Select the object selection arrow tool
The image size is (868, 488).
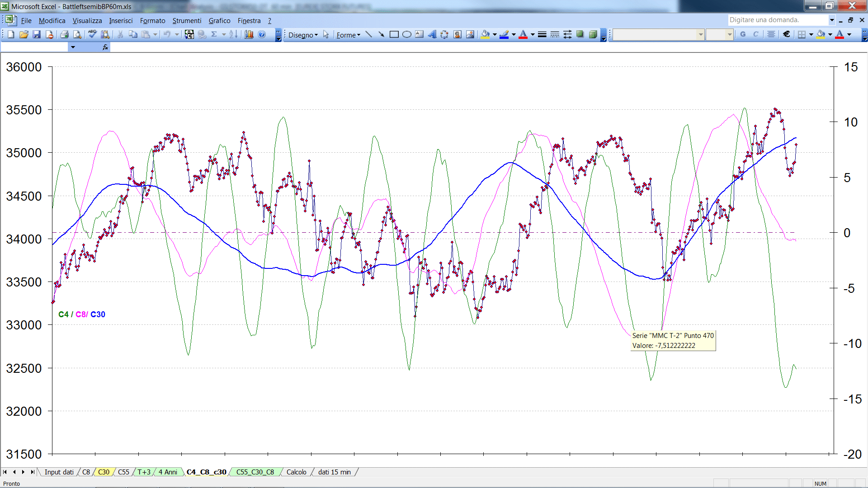pyautogui.click(x=326, y=35)
